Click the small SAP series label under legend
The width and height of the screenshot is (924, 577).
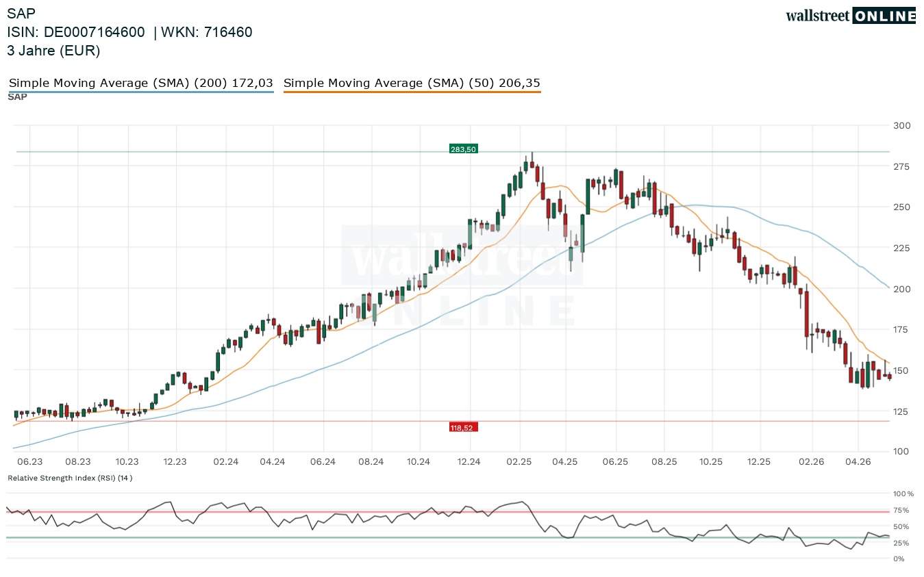click(17, 97)
